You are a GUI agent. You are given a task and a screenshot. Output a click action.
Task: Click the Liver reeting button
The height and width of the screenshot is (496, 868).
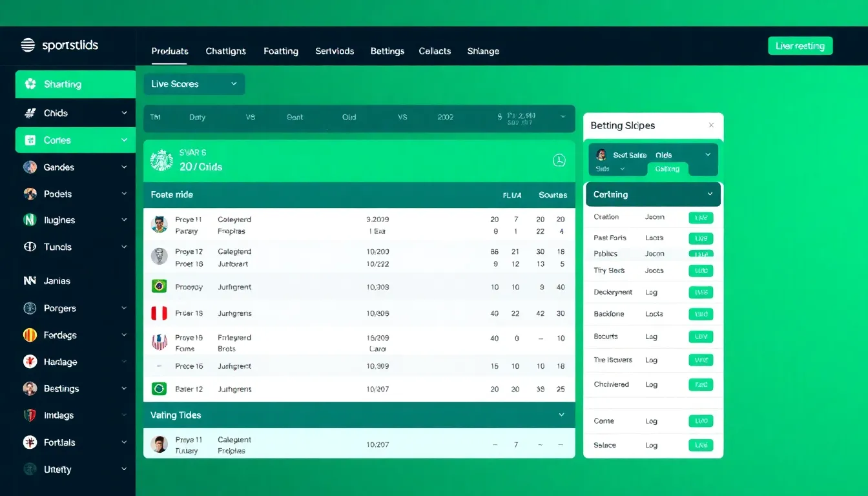800,45
